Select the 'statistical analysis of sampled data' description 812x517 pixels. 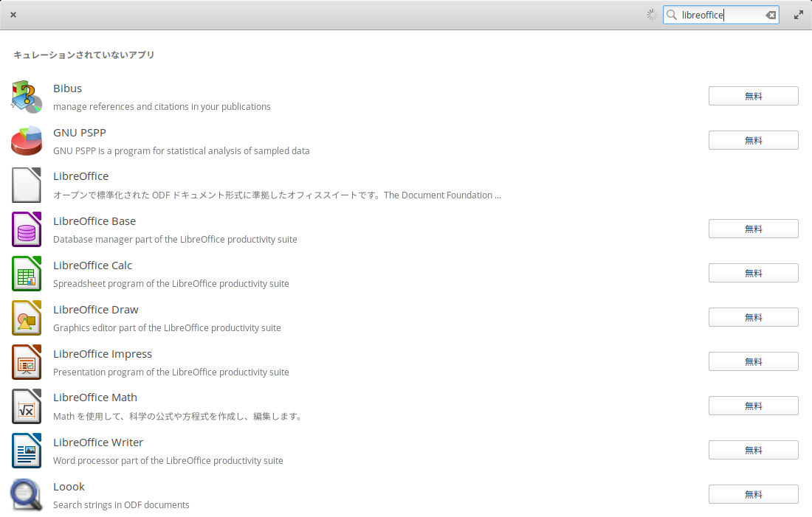pos(182,151)
